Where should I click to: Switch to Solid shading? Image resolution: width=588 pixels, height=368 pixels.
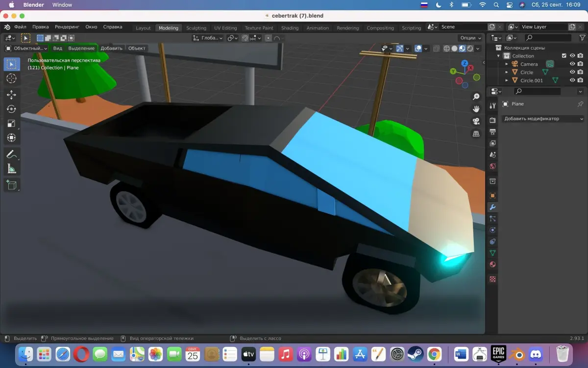(x=455, y=49)
